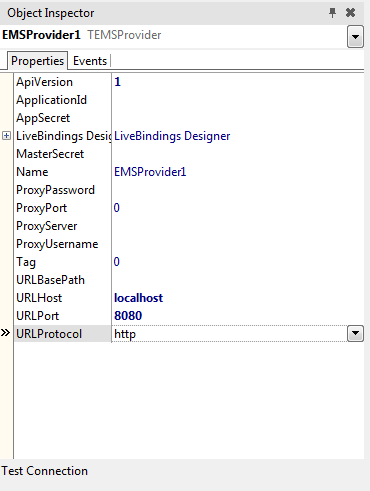
Task: Select the ApiVersion property name
Action: pos(45,82)
